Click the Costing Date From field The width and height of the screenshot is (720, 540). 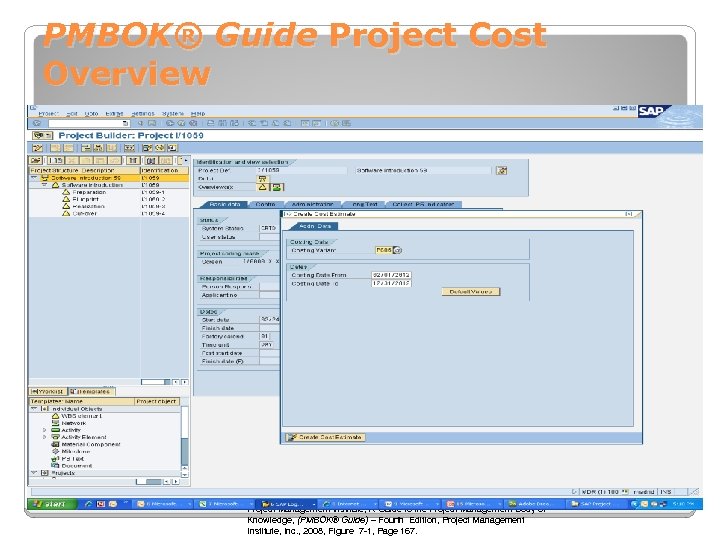(391, 275)
